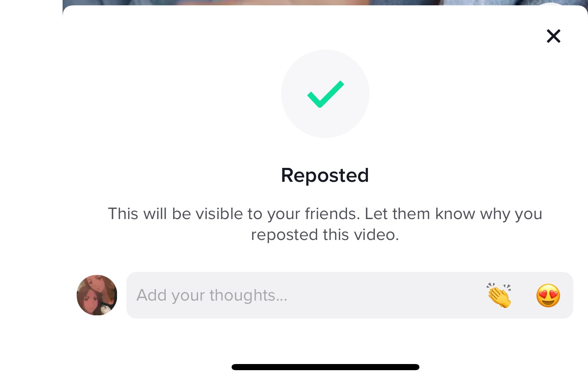Tap the empty area of the gray comment box
The image size is (588, 380).
click(x=385, y=295)
